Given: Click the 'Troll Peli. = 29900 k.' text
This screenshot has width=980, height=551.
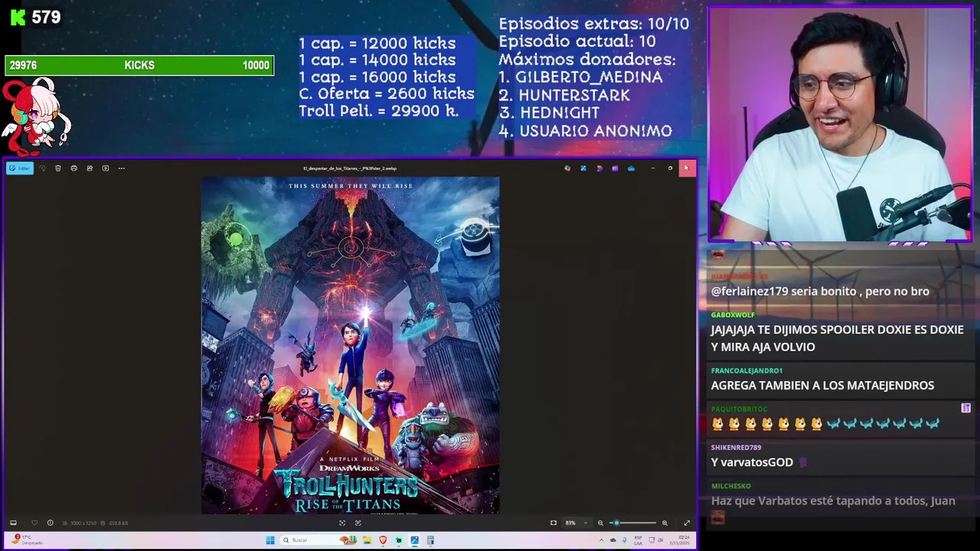Looking at the screenshot, I should pos(379,111).
